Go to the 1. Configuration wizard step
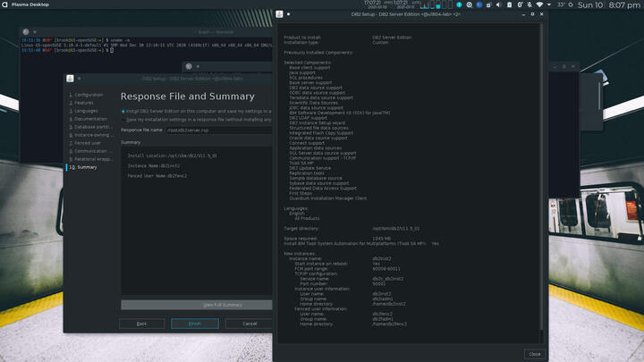Viewport: 644px width, 362px height. [86, 95]
